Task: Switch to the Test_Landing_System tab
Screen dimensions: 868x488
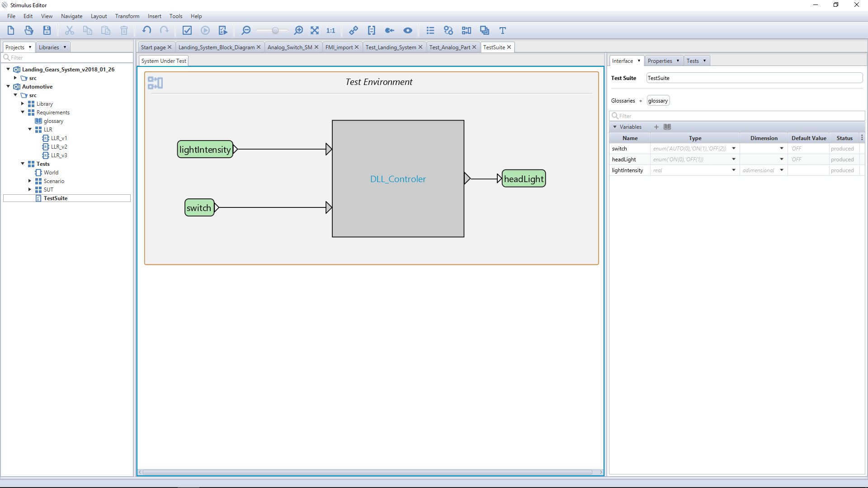Action: (x=391, y=47)
